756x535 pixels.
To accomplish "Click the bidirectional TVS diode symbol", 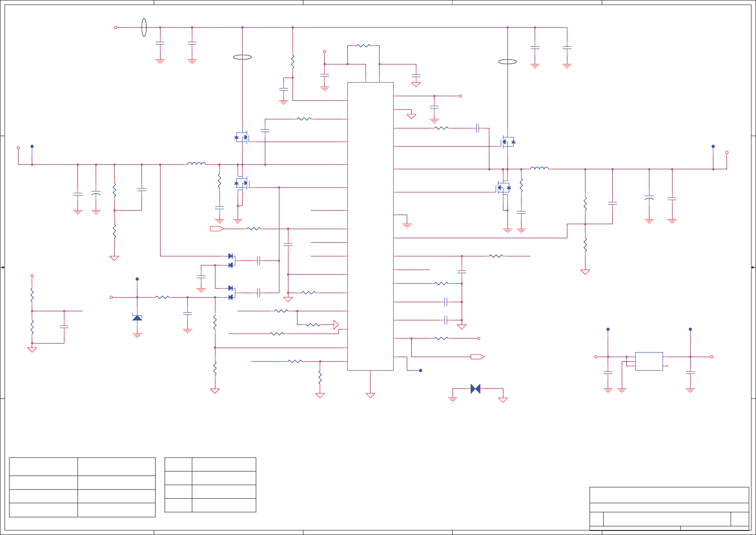I will point(475,389).
